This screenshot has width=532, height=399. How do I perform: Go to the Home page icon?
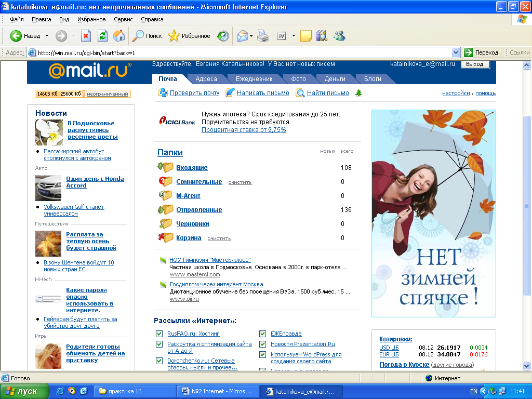point(119,36)
